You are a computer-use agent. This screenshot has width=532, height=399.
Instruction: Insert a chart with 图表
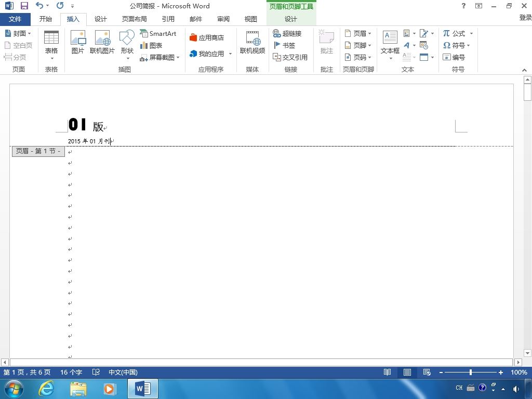tap(151, 45)
